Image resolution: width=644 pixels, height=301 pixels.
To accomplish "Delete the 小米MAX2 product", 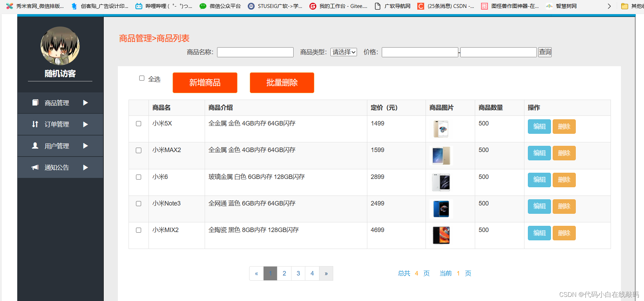I will 564,153.
